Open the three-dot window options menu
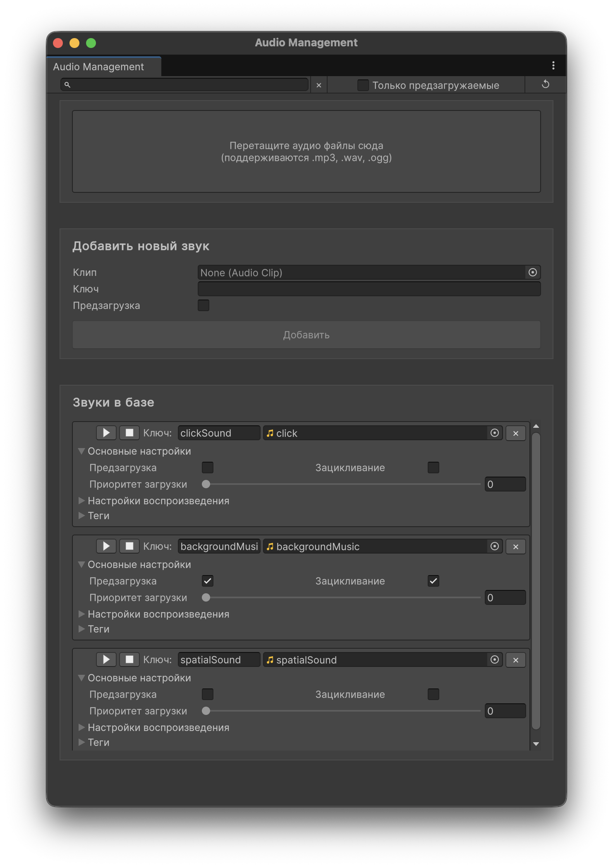Image resolution: width=613 pixels, height=868 pixels. (x=553, y=65)
